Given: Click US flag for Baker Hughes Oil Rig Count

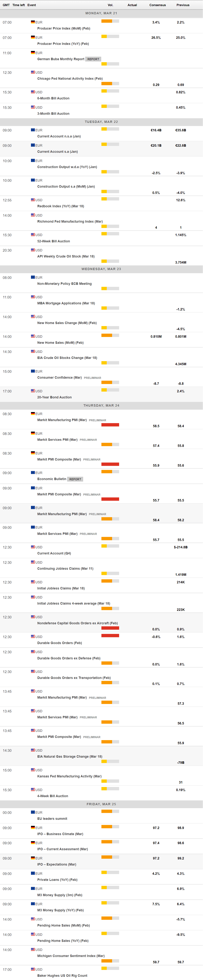Looking at the screenshot, I should (x=33, y=969).
